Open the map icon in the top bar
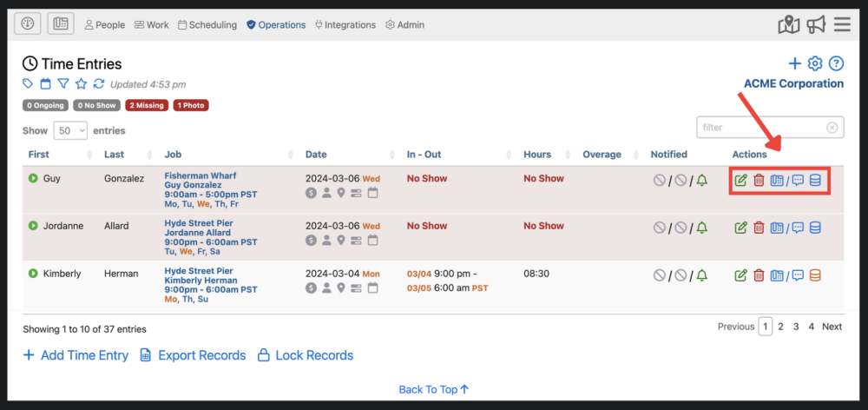The image size is (868, 410). [x=788, y=24]
